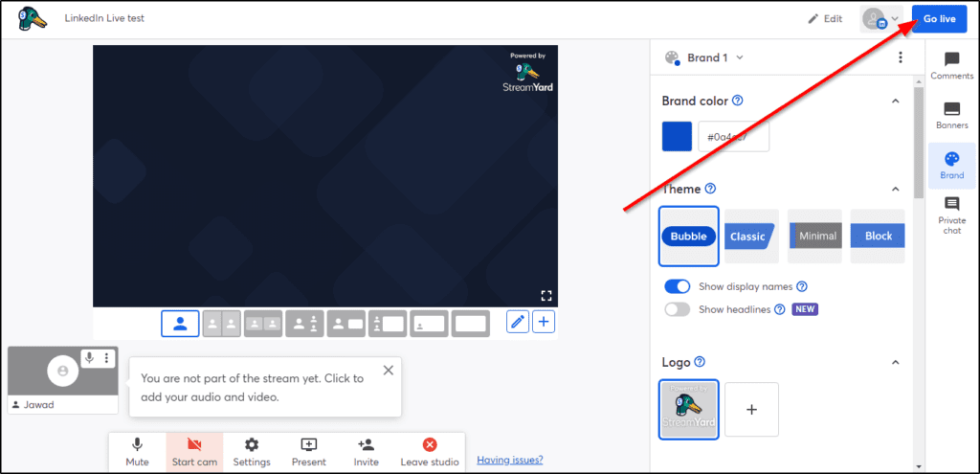980x474 pixels.
Task: Open help for Brand color
Action: (x=738, y=101)
